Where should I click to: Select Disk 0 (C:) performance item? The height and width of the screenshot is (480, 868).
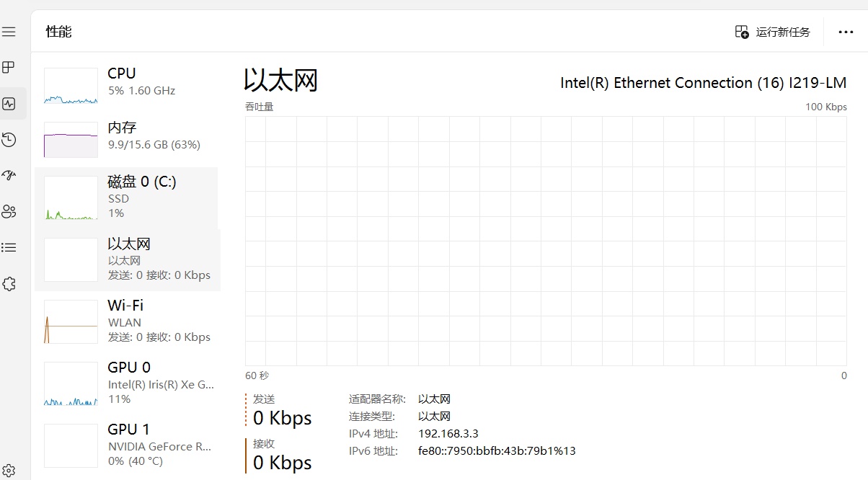coord(127,196)
